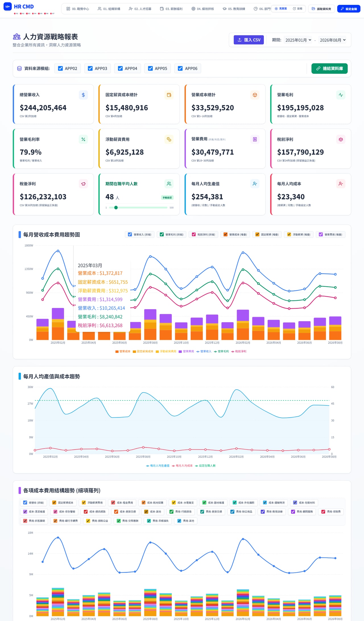Viewport: 364px width, 621px height.
Task: Toggle 費用-呆帳損失 checkbox
Action: 149,521
